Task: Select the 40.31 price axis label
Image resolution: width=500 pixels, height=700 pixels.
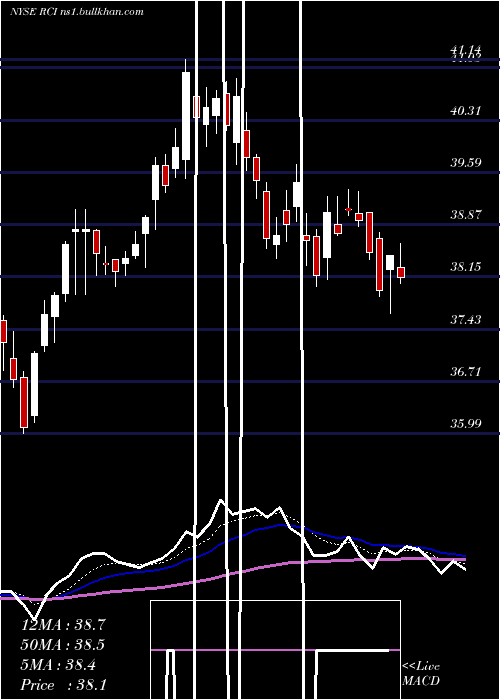Action: (466, 110)
